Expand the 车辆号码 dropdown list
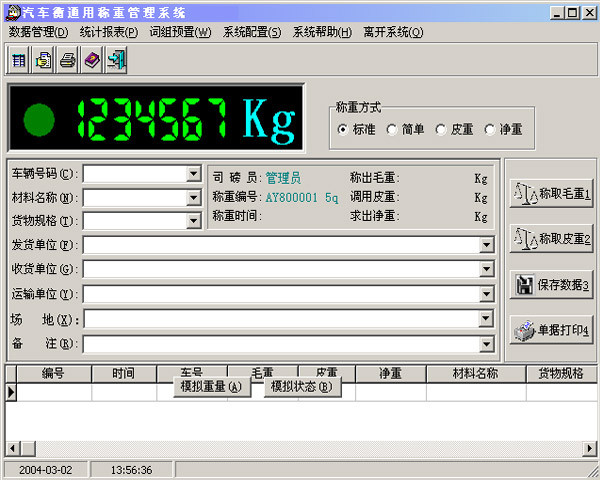Screen dimensions: 600x480 coord(193,174)
